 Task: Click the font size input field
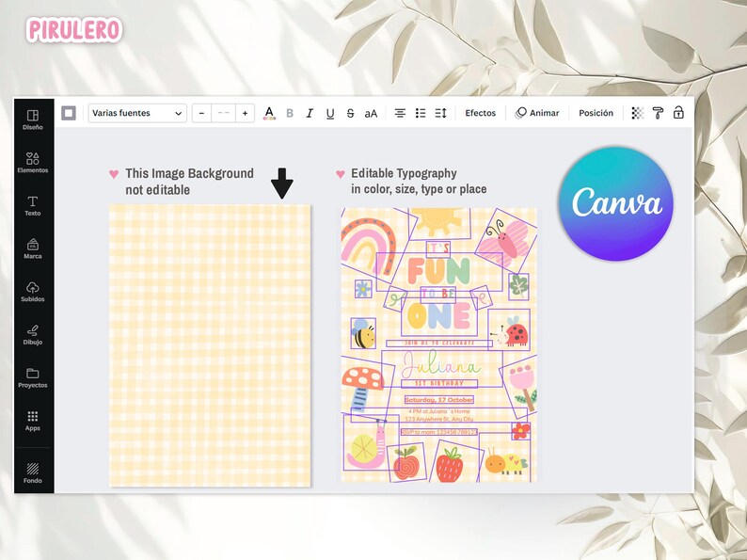tap(223, 113)
